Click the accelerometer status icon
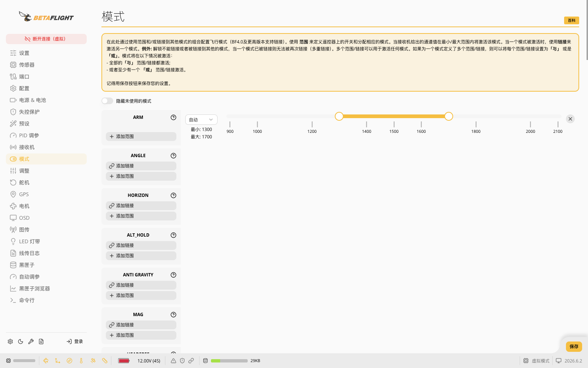The width and height of the screenshot is (588, 368). tap(58, 361)
